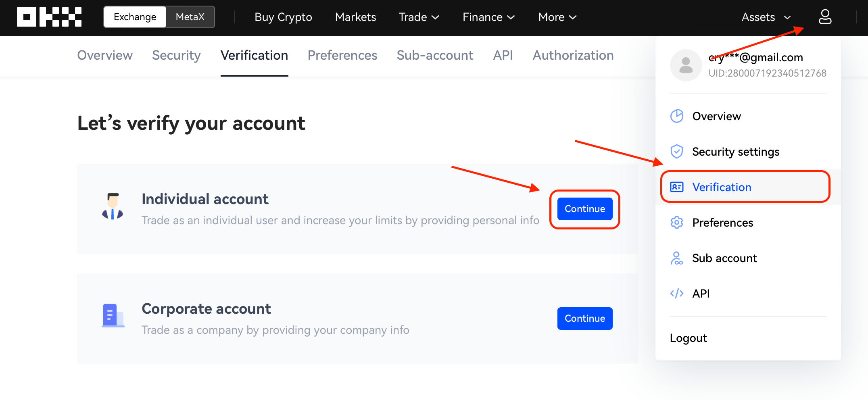
Task: Expand the Trade dropdown menu
Action: point(419,17)
